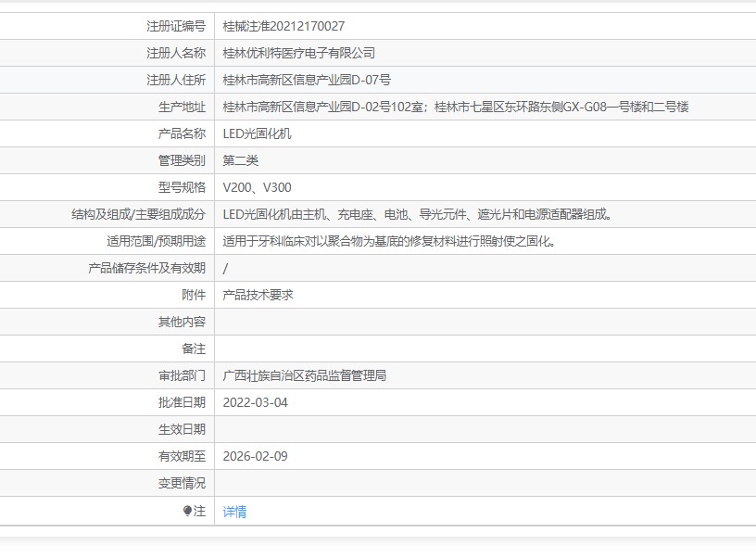The width and height of the screenshot is (756, 558).
Task: Select registration number 桂械注准20212170027
Action: [283, 26]
